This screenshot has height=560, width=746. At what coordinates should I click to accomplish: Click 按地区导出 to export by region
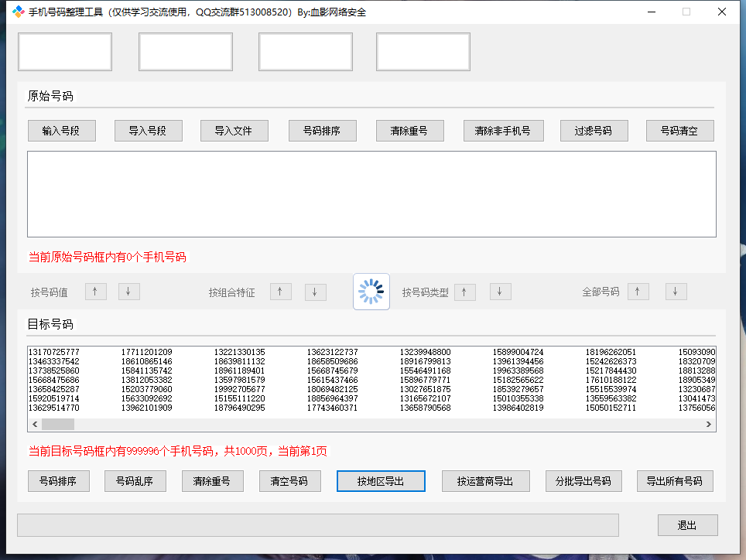click(x=381, y=480)
